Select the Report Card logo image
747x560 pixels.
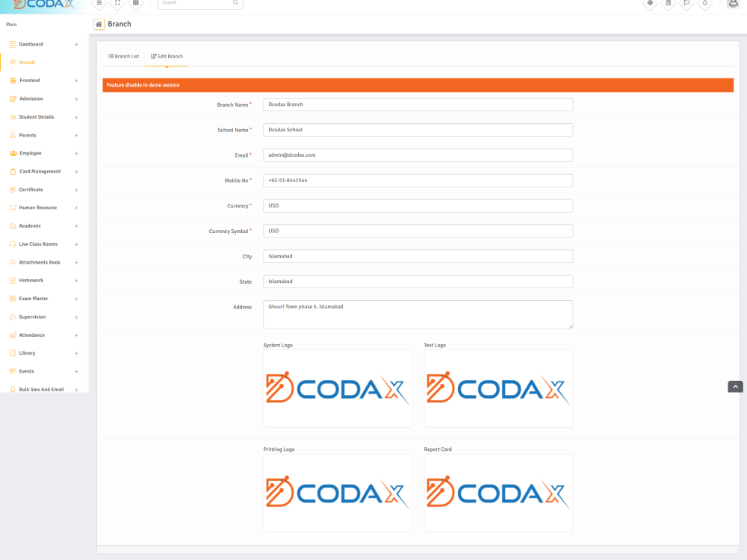click(498, 492)
